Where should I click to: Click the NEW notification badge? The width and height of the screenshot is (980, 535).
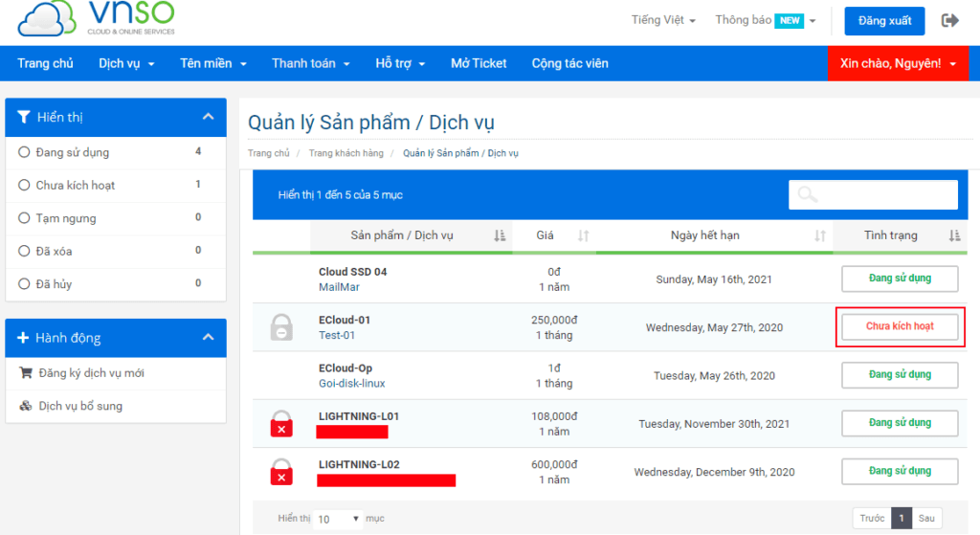(x=790, y=21)
